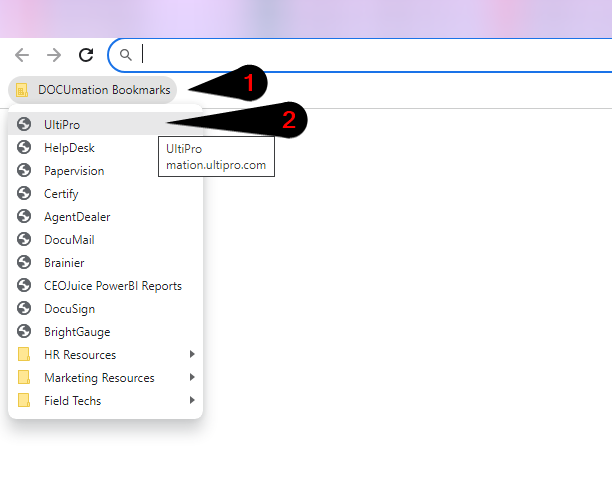Screen dimensions: 612x496
Task: Click the Marketing Resources folder icon
Action: 24,377
